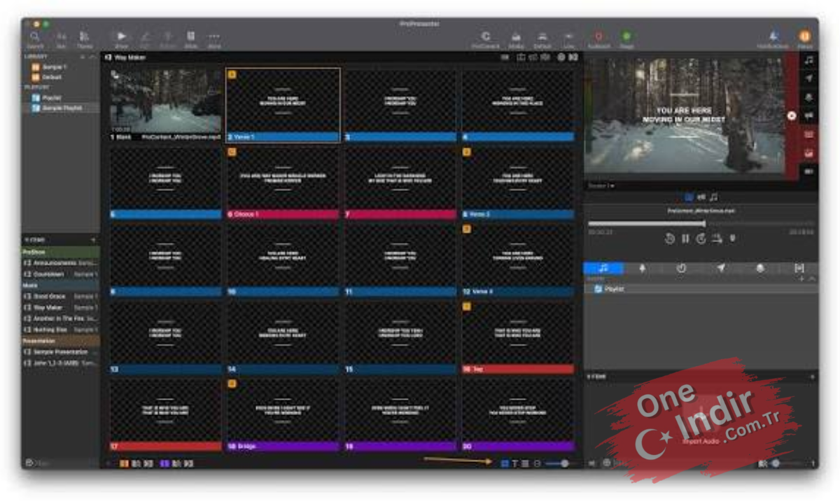840x504 pixels.
Task: Open the Timers tab with the clock icon
Action: pyautogui.click(x=681, y=268)
